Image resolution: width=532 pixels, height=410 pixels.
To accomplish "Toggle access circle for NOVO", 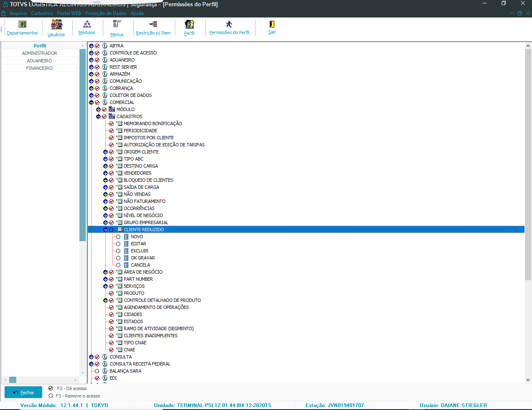I will 118,237.
